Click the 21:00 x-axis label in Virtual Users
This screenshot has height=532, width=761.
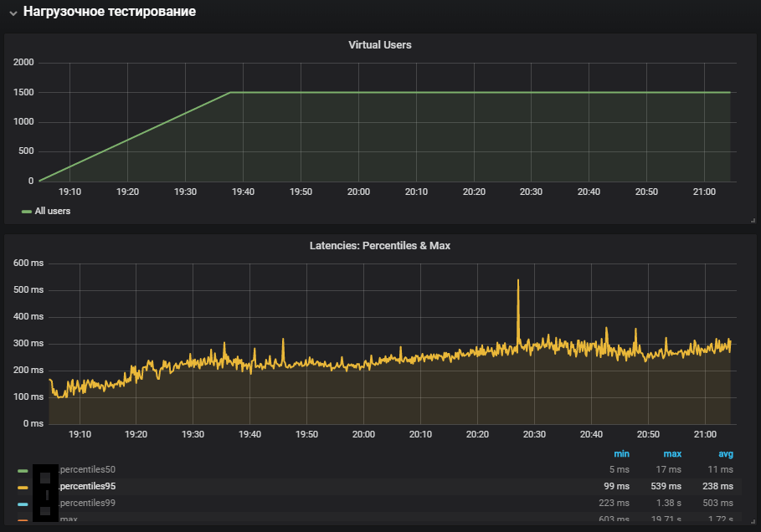(x=704, y=192)
